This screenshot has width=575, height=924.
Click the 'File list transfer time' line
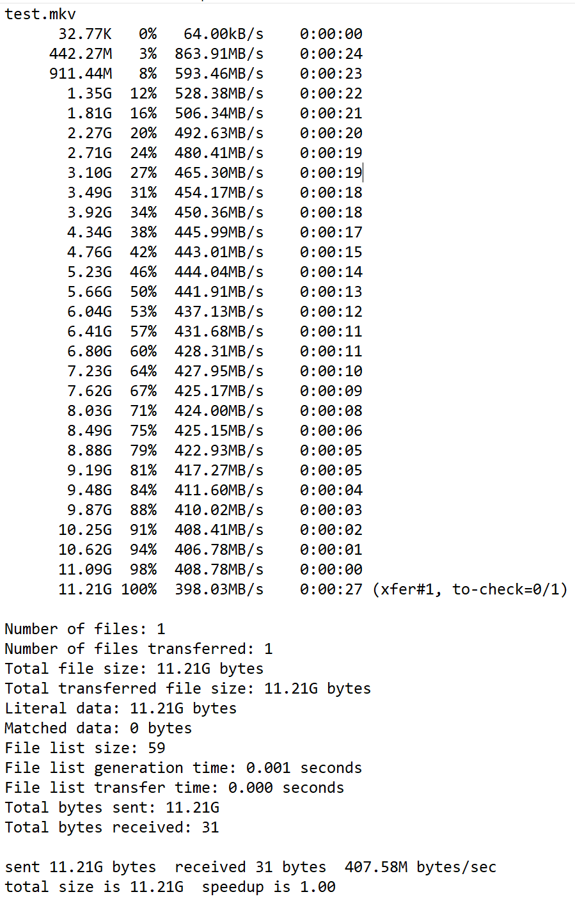(x=174, y=788)
